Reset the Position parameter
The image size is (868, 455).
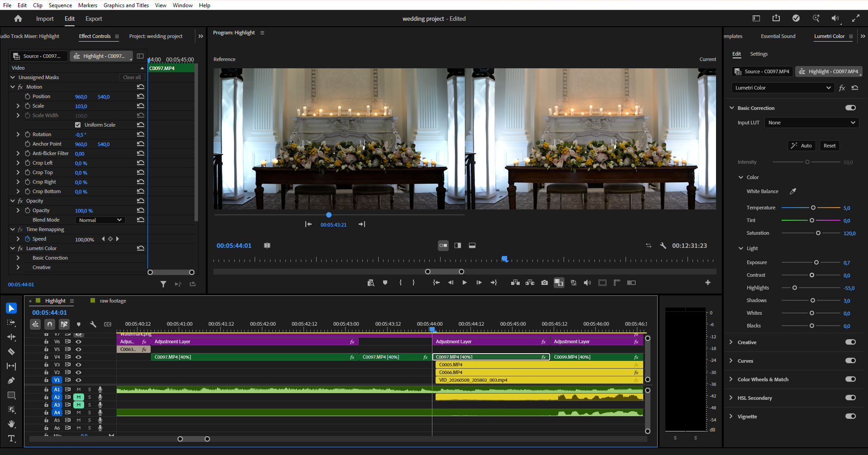[141, 96]
